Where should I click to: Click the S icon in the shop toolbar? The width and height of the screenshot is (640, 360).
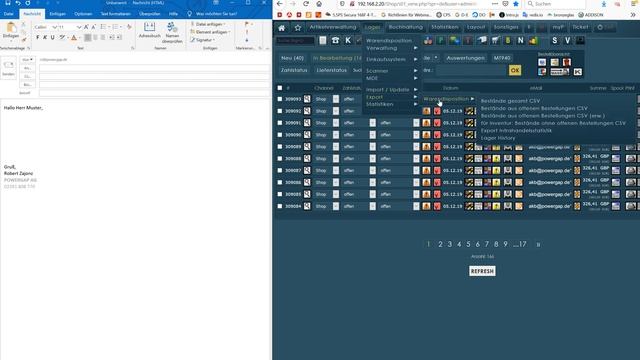coord(554,40)
